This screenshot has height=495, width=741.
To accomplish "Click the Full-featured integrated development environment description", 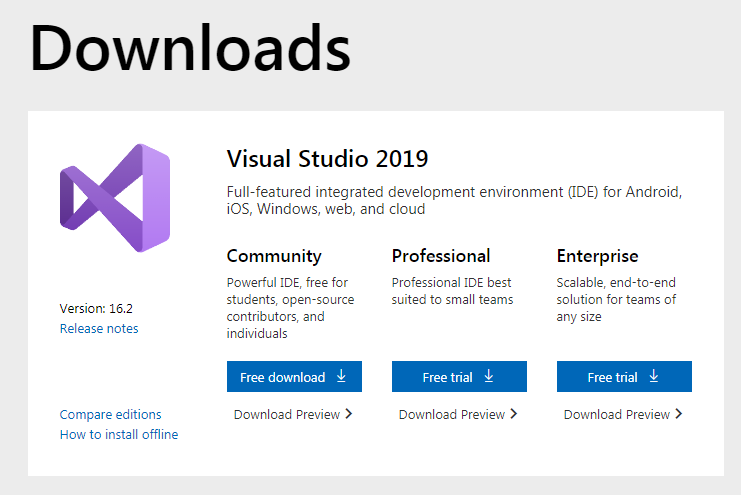I will [454, 200].
